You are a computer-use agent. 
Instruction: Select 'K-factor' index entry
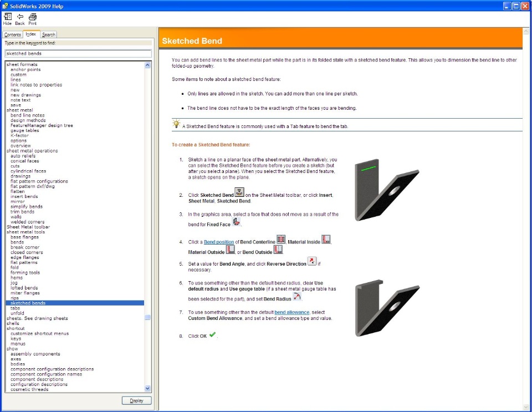pyautogui.click(x=20, y=135)
